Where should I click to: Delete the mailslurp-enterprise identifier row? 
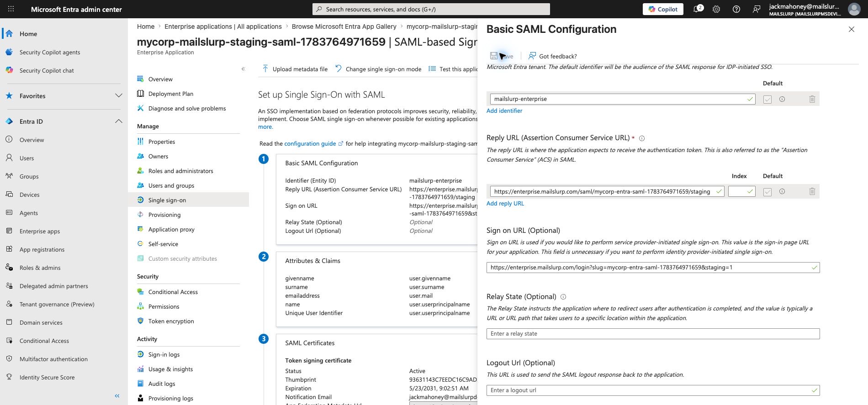tap(812, 99)
